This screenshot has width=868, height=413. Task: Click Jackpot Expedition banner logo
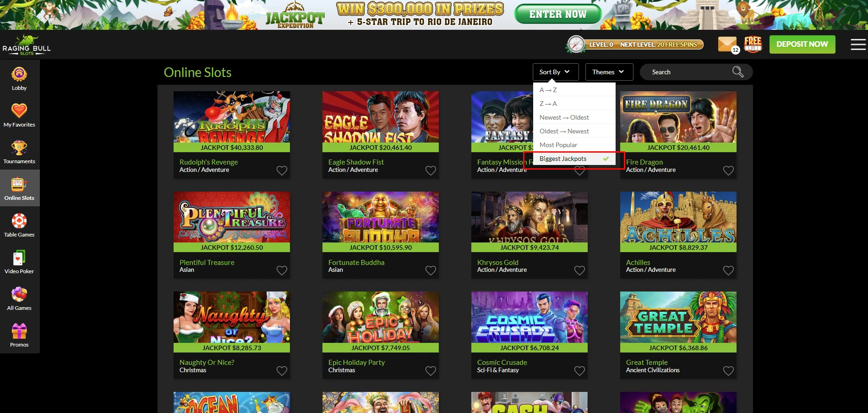[x=295, y=16]
